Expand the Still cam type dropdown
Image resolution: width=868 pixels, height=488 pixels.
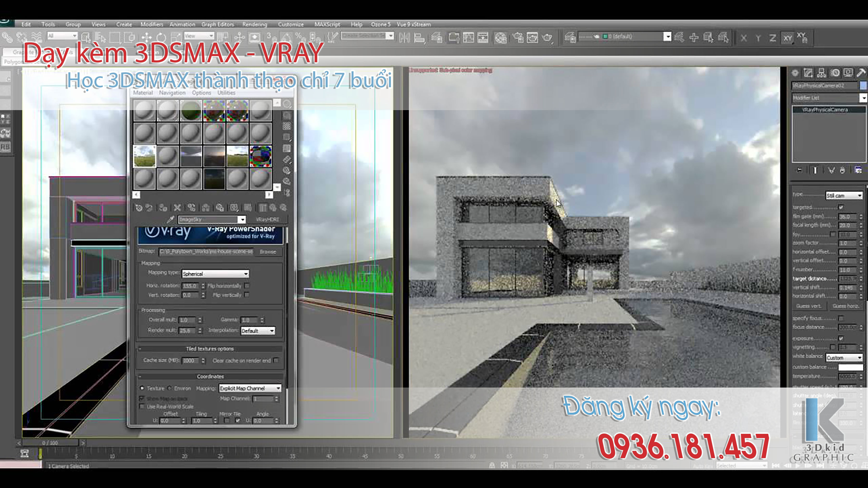[844, 195]
